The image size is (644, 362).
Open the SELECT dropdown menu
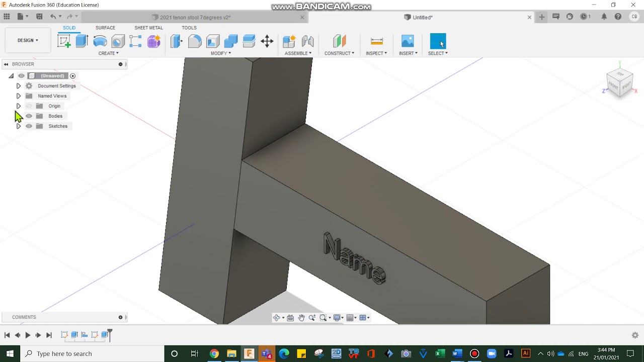[438, 53]
